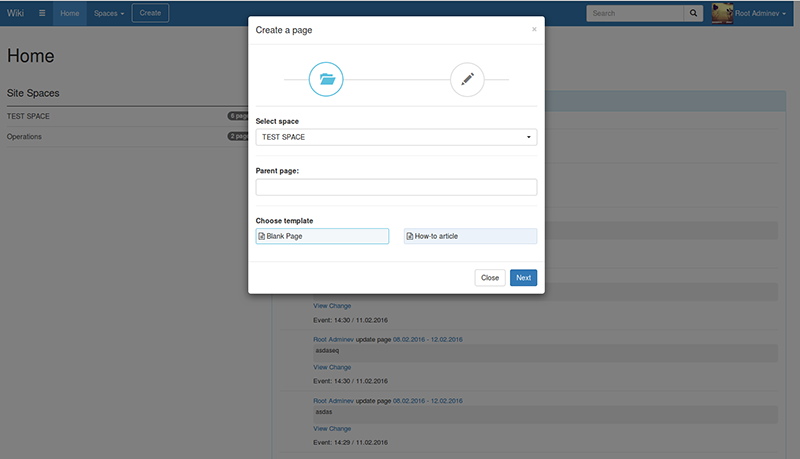Open the TEST SPACE site space
This screenshot has width=800, height=459.
tap(28, 116)
